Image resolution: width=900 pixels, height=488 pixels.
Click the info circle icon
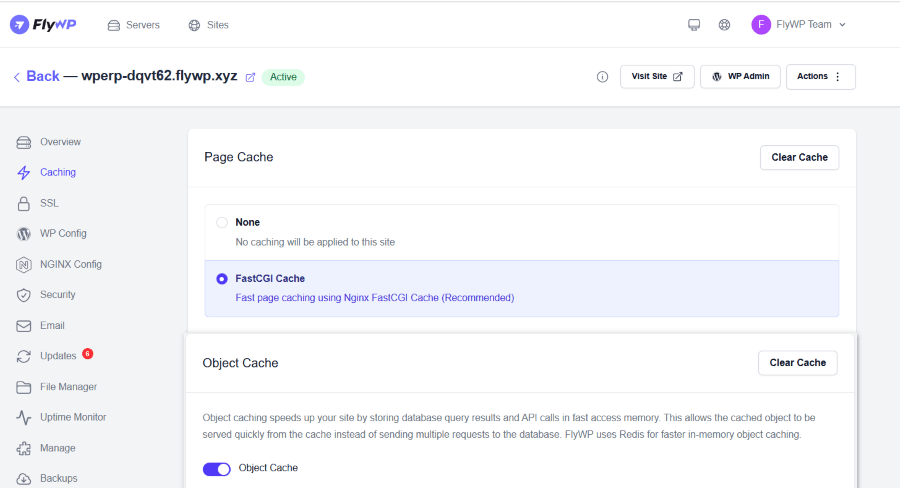coord(602,77)
